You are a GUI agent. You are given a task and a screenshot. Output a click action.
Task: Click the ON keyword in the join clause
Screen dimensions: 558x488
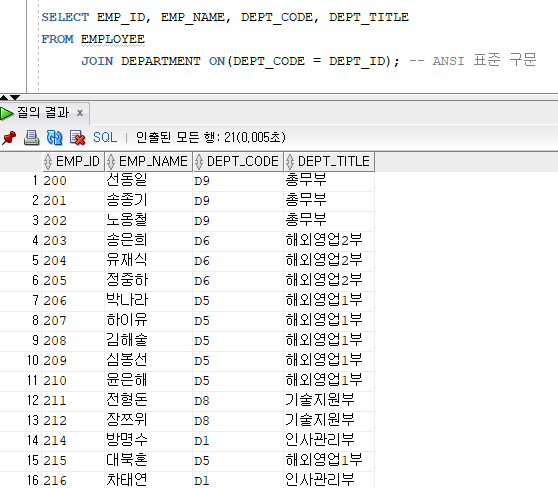click(217, 61)
